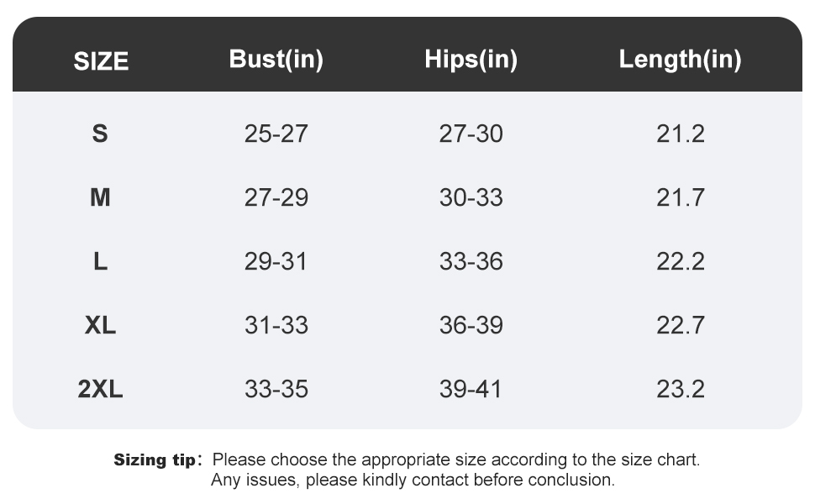Click the 23.2 length for 2XL
815x504 pixels.
[x=680, y=389]
